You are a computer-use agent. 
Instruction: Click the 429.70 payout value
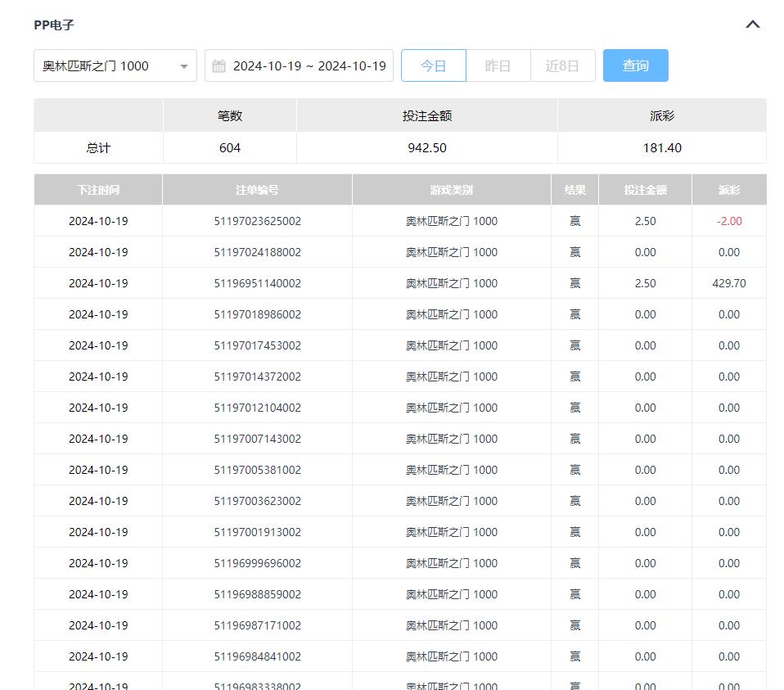click(728, 283)
